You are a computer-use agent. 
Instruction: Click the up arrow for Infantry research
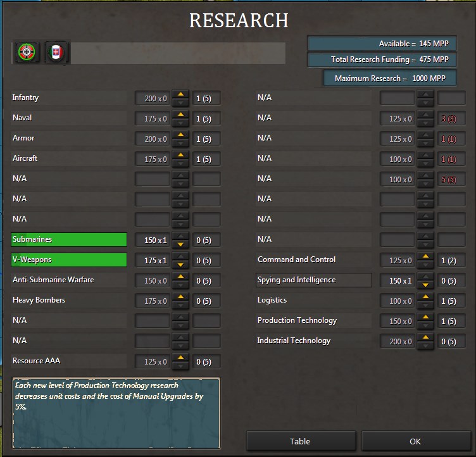point(180,94)
